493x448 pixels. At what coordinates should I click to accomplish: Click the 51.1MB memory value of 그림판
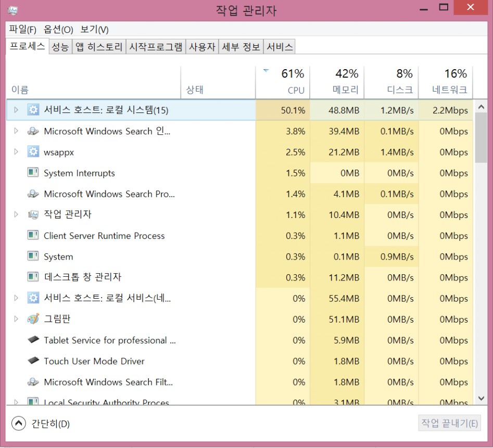click(x=344, y=319)
